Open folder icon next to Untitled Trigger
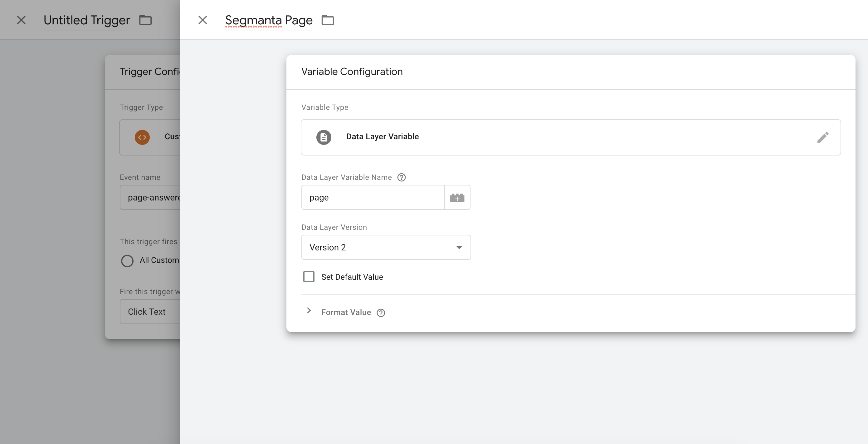The width and height of the screenshot is (868, 444). coord(145,20)
